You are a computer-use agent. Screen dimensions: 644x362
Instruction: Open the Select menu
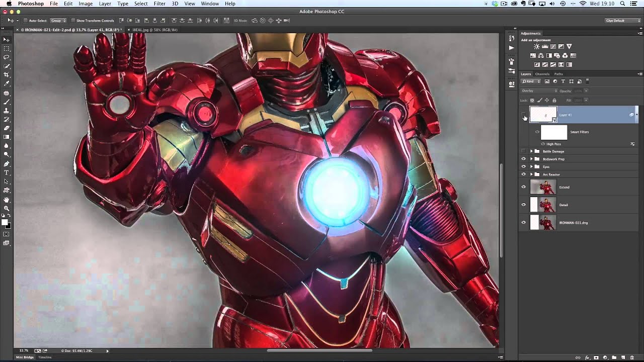click(141, 4)
